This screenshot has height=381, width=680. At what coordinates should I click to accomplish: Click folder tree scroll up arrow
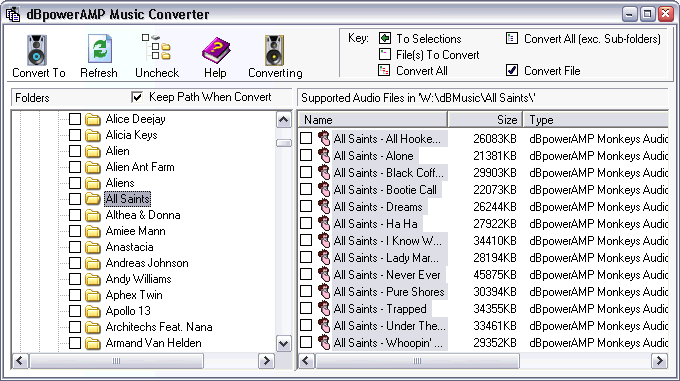point(284,120)
